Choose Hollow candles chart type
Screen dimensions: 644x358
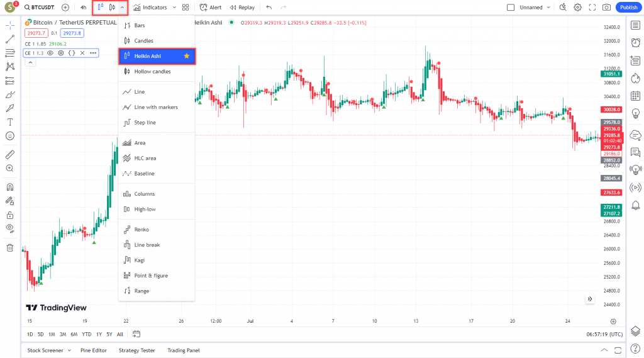(157, 72)
